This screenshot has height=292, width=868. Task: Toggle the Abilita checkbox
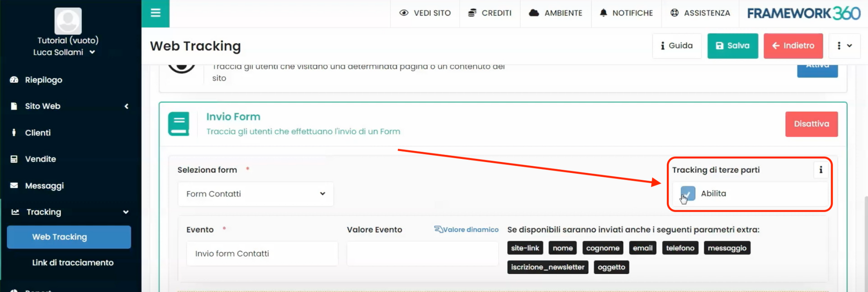688,194
